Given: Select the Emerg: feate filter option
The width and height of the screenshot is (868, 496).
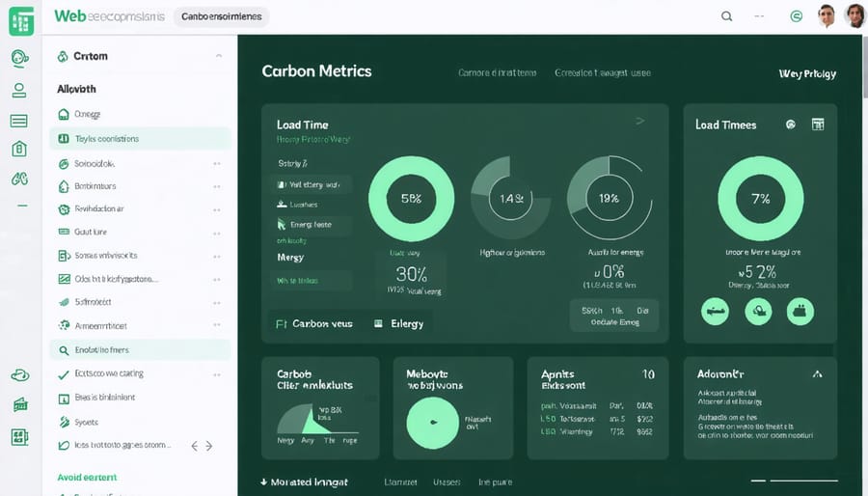Looking at the screenshot, I should coord(312,224).
